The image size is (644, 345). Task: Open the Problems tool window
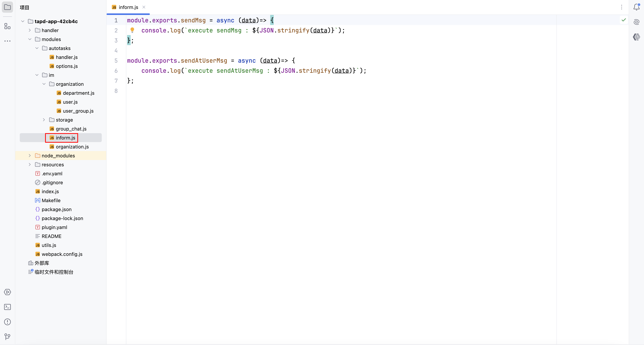tap(7, 322)
